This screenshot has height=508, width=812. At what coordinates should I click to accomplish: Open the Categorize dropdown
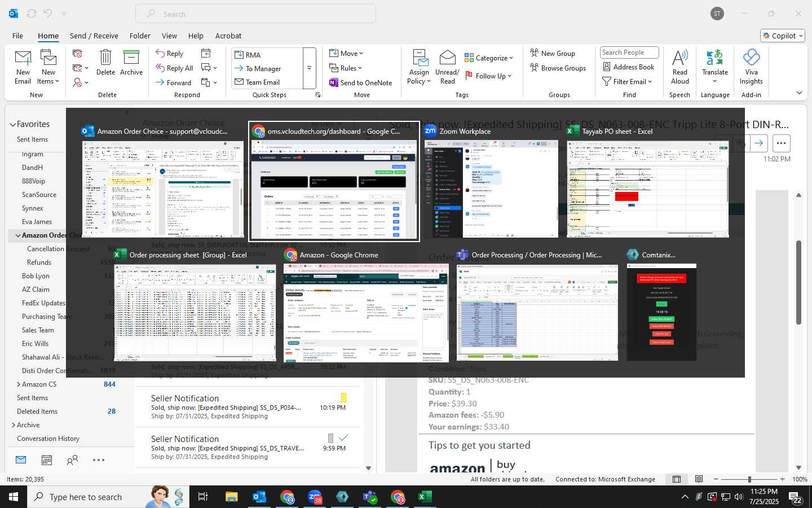[x=489, y=58]
